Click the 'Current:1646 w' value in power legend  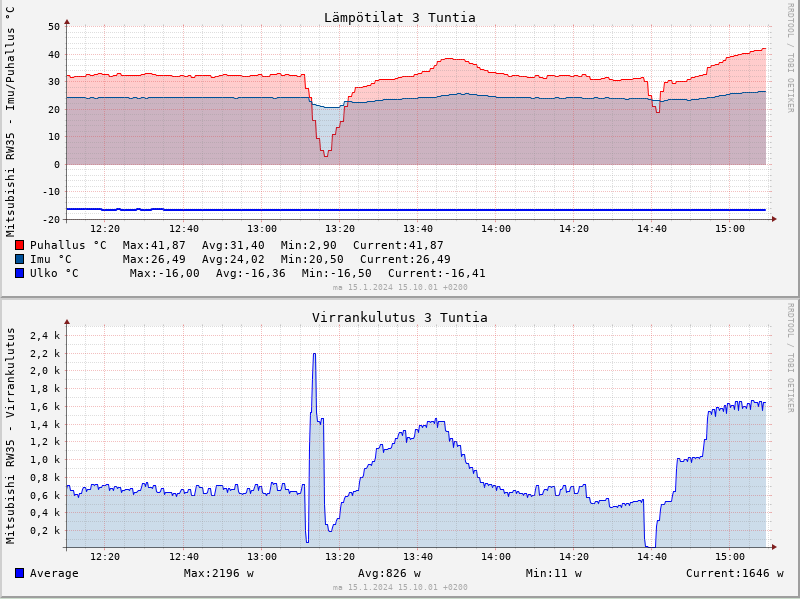pyautogui.click(x=734, y=573)
